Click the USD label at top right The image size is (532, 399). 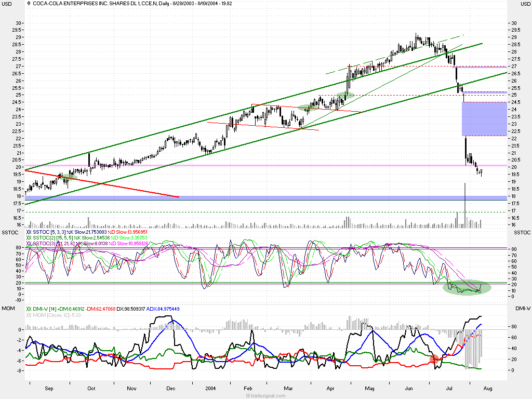pos(526,4)
